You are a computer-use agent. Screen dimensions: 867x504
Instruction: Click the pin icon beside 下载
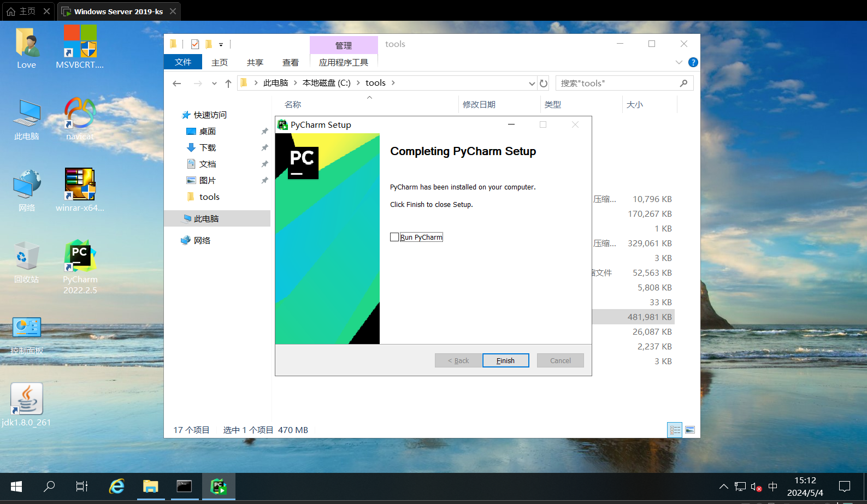click(x=264, y=147)
